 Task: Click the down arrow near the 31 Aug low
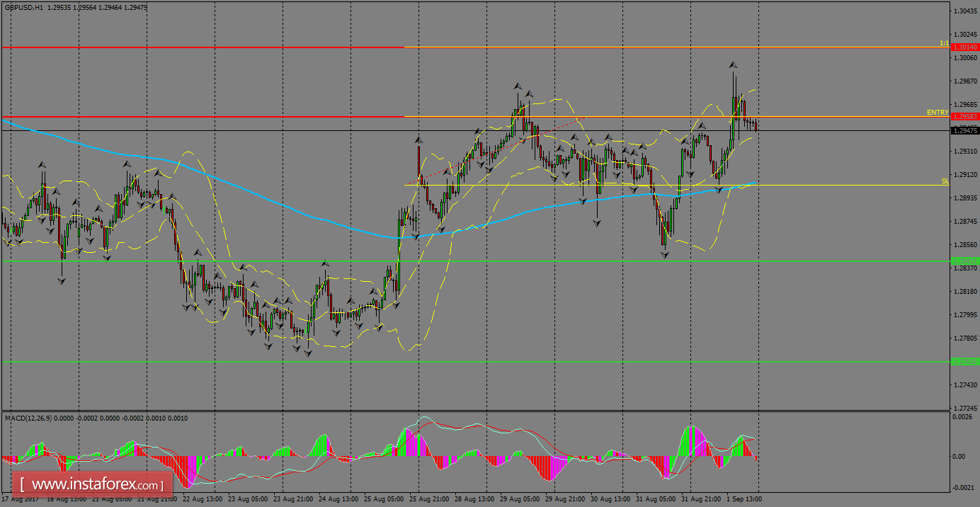coord(664,255)
